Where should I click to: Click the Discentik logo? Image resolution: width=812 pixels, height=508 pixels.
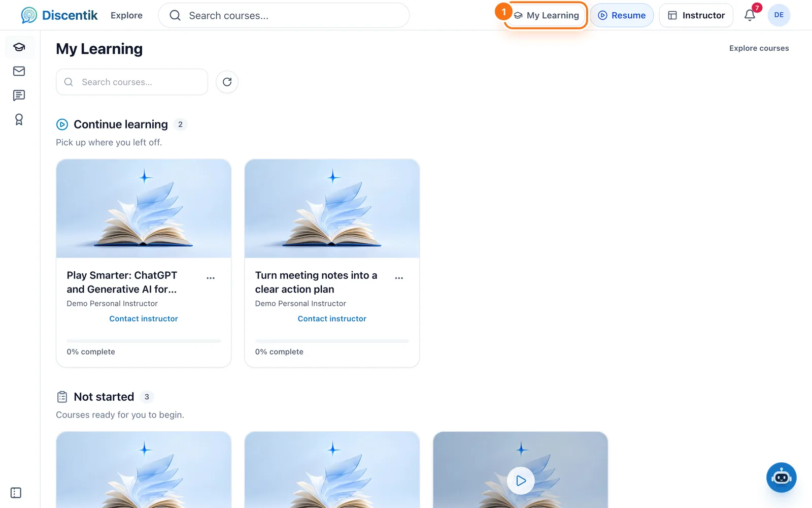59,15
